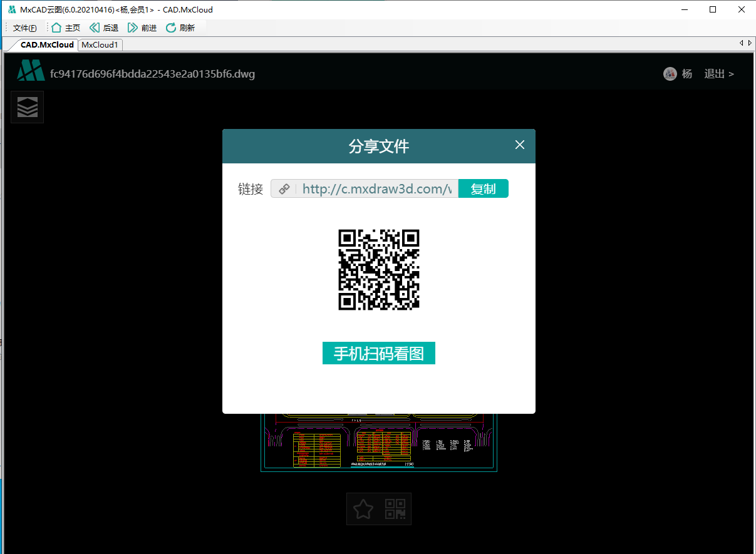Minimize the MxCAD window
Image resolution: width=756 pixels, height=554 pixels.
[684, 9]
